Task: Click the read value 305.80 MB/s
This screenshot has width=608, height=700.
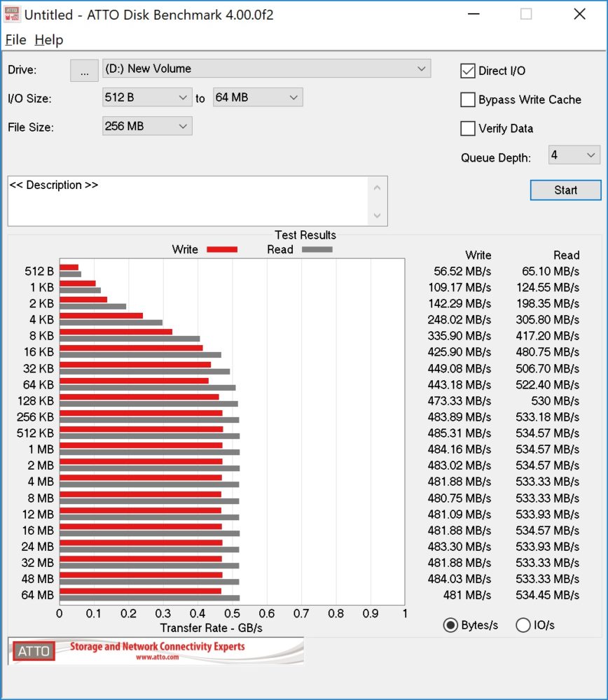Action: pos(548,320)
